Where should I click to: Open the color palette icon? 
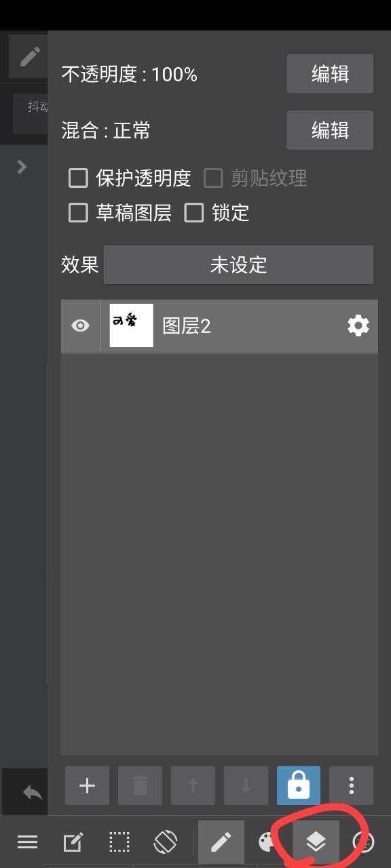coord(268,843)
